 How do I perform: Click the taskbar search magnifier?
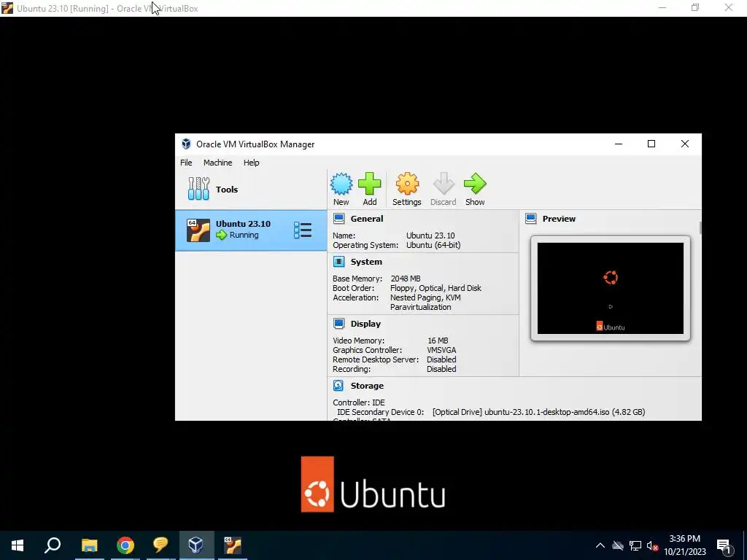[x=53, y=545]
